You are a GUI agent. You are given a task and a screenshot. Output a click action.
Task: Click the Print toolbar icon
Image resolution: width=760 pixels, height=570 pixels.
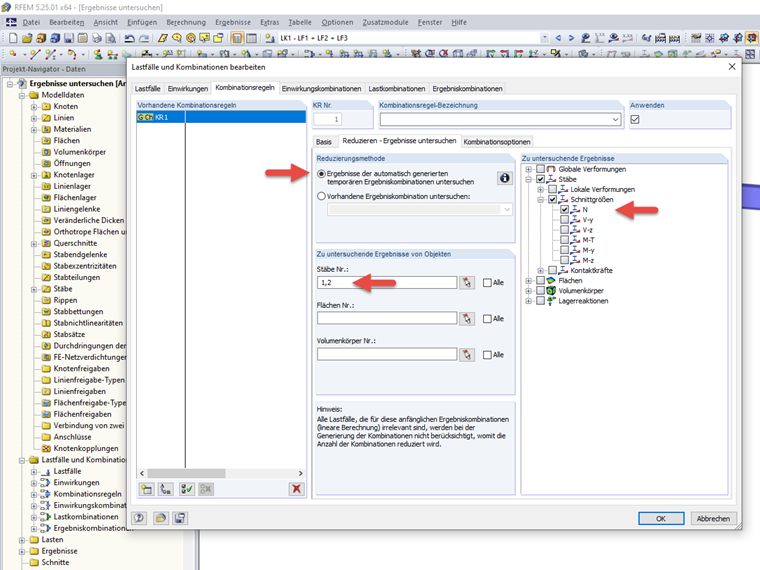click(97, 38)
